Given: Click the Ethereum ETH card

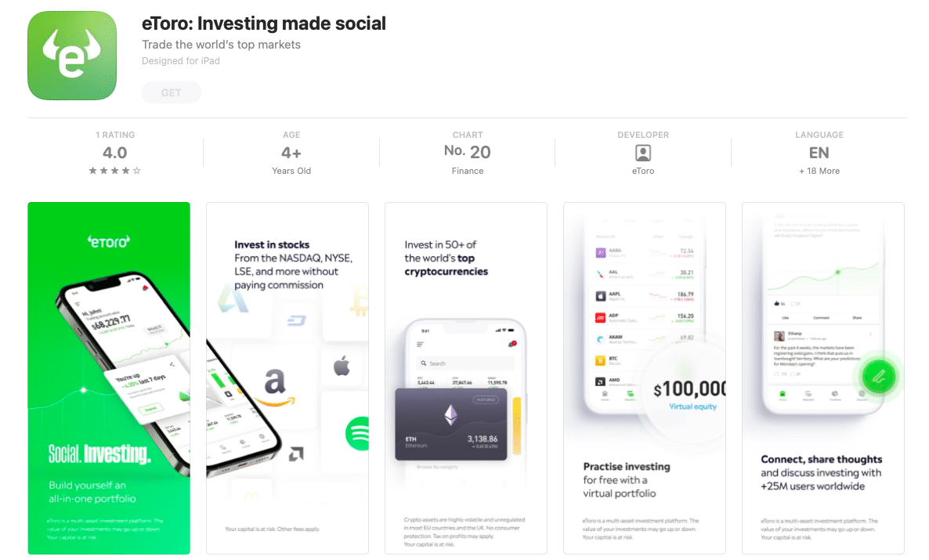Looking at the screenshot, I should click(x=451, y=424).
